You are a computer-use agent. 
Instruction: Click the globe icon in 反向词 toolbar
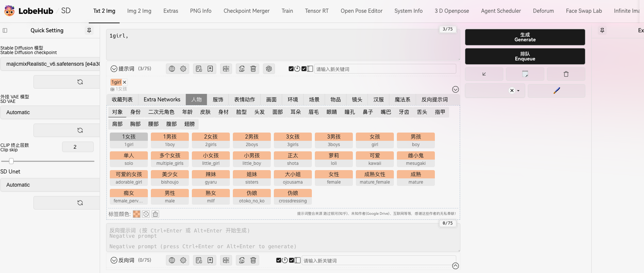point(172,260)
